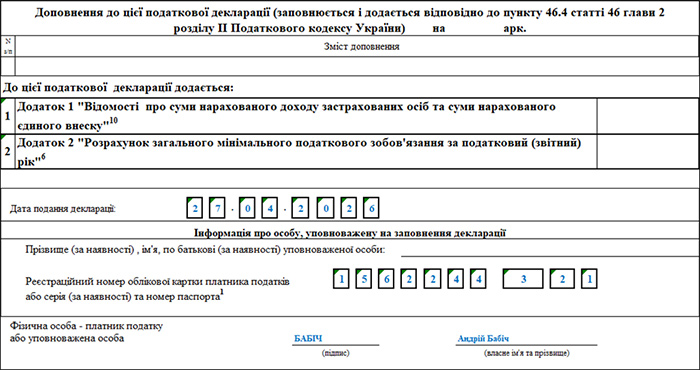Click fifth registration number cell containing 2

[432, 279]
